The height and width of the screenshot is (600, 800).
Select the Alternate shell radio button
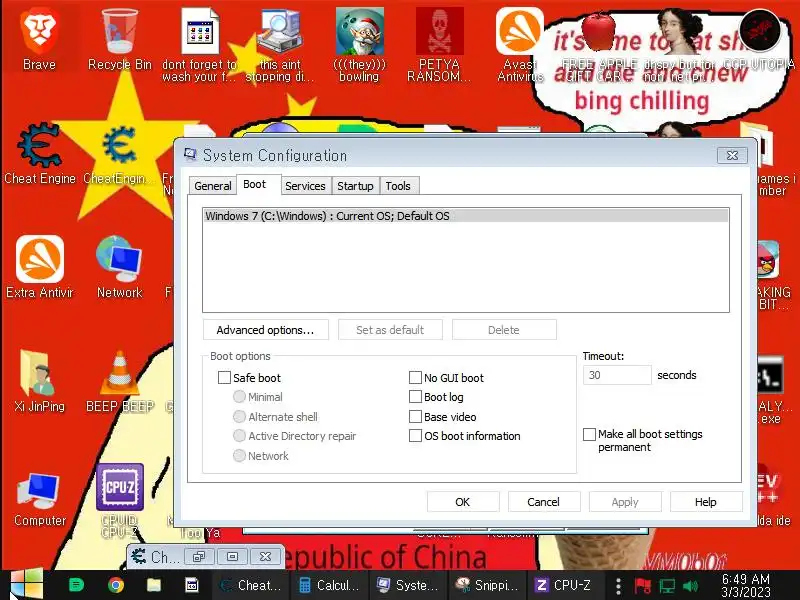[x=239, y=416]
